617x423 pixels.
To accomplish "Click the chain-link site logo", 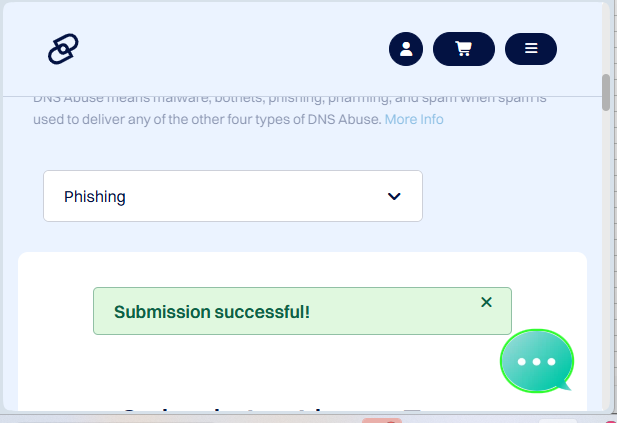I will pyautogui.click(x=62, y=48).
